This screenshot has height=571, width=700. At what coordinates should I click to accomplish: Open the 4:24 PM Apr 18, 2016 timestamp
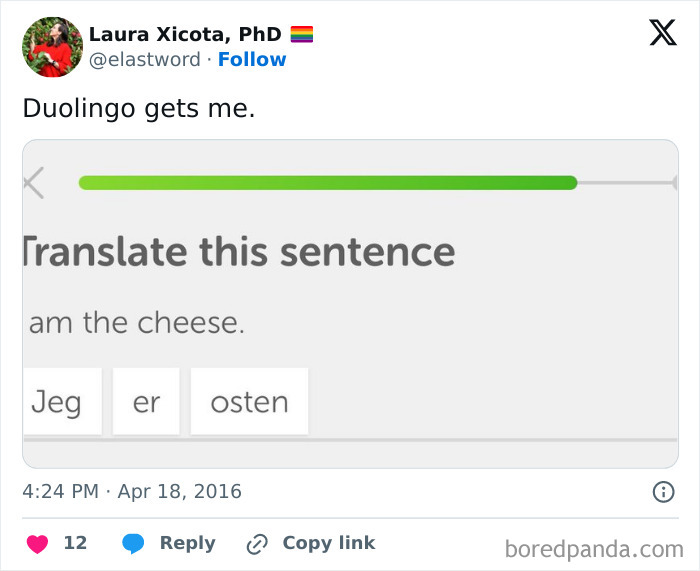[132, 491]
